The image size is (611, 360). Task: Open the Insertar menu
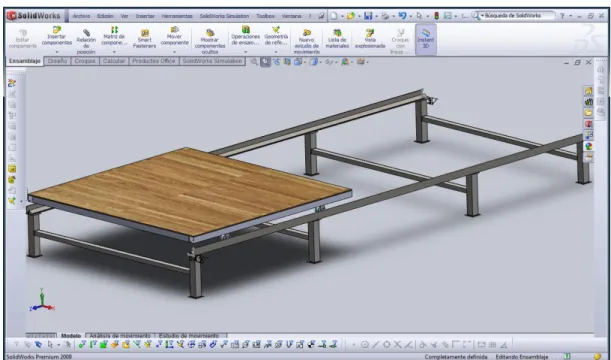pyautogui.click(x=145, y=16)
